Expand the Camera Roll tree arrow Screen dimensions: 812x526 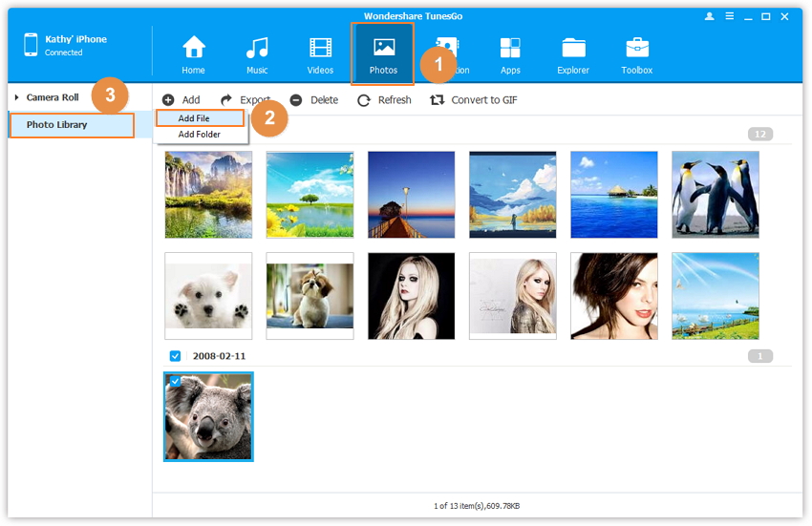17,97
